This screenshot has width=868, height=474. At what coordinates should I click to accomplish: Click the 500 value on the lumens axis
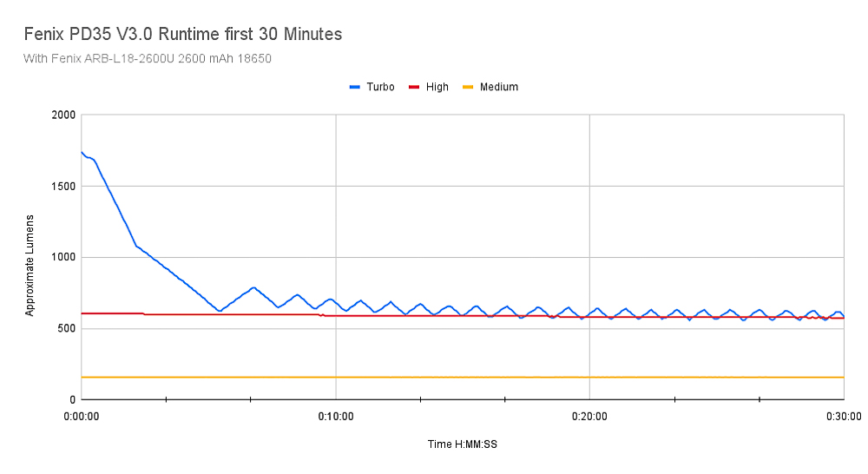[67, 329]
